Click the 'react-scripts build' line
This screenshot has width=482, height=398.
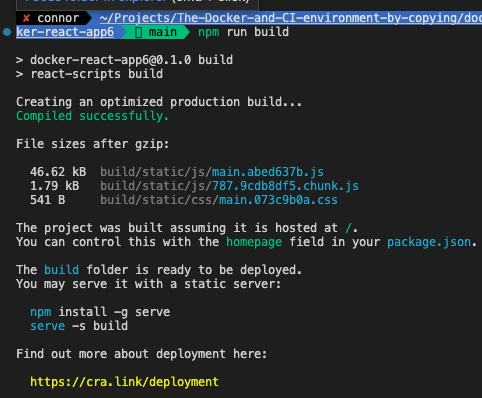(x=97, y=74)
